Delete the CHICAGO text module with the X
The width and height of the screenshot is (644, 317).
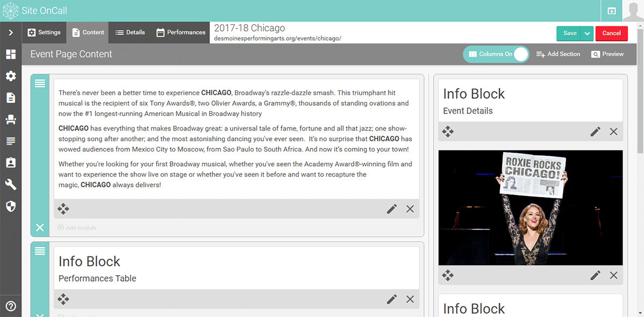(410, 209)
